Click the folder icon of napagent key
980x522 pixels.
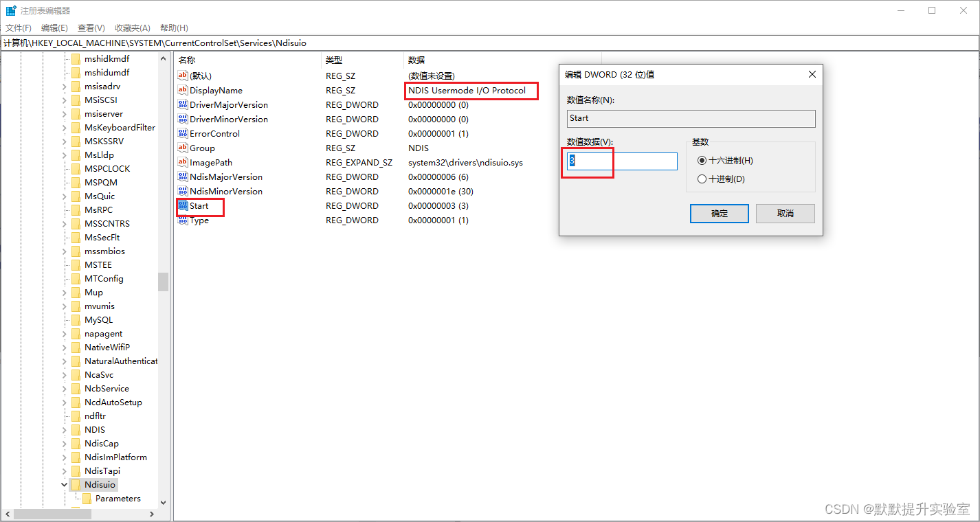[76, 334]
